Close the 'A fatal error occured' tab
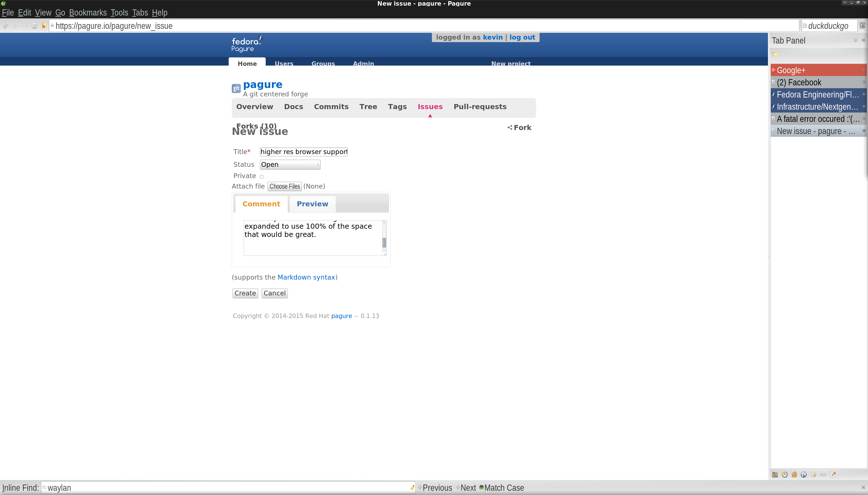The image size is (868, 495). tap(863, 119)
